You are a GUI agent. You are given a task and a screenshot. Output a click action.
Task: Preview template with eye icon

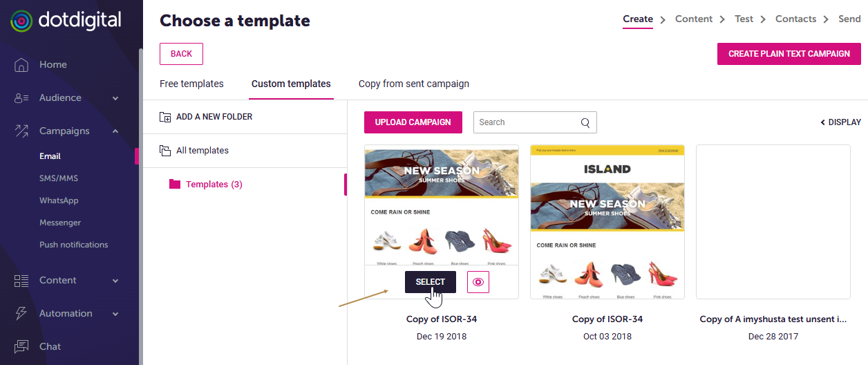click(x=478, y=282)
